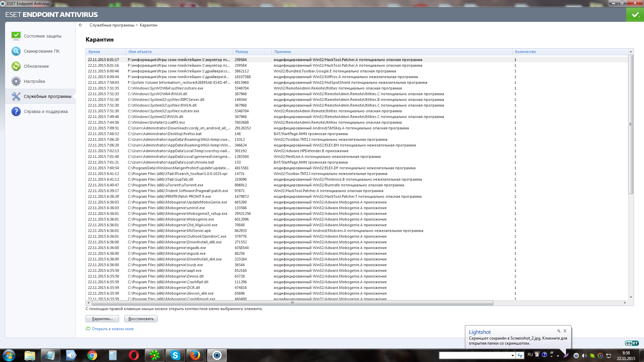The width and height of the screenshot is (644, 362).
Task: Select the Сканирование ПК menu item
Action: (42, 51)
